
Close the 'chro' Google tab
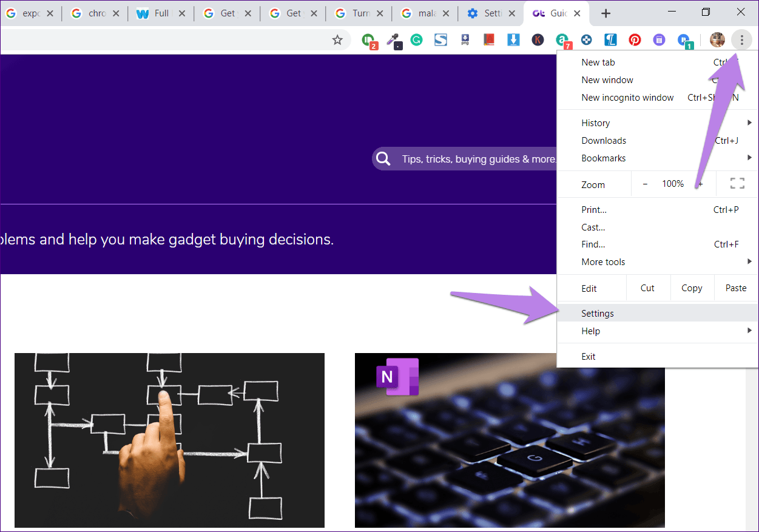coord(115,13)
